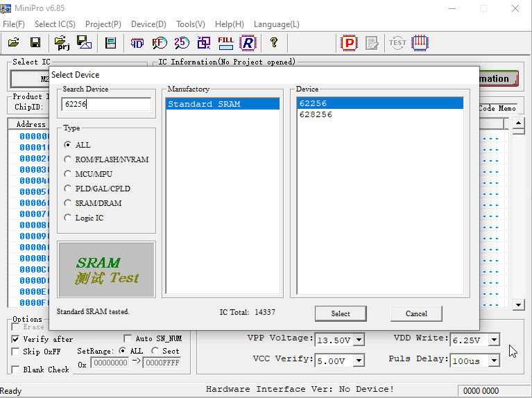Click the hex view scroll up arrow
Viewport: 532px width, 398px height.
tap(518, 123)
